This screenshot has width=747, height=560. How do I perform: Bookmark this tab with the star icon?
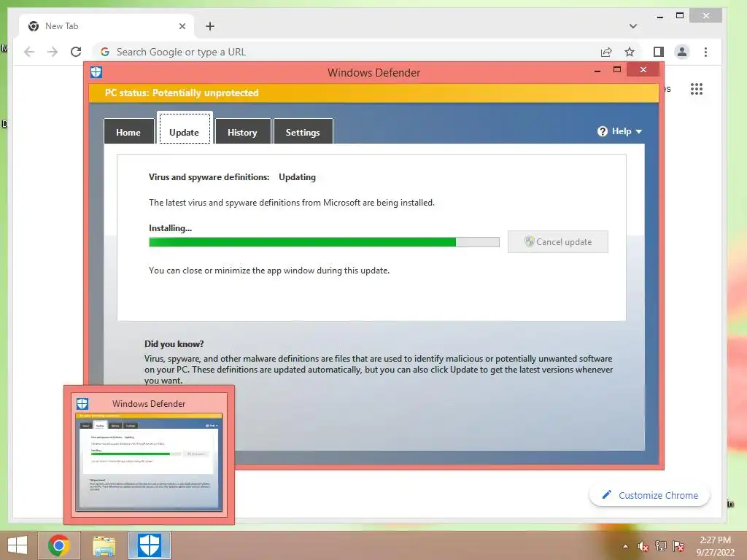click(x=630, y=52)
